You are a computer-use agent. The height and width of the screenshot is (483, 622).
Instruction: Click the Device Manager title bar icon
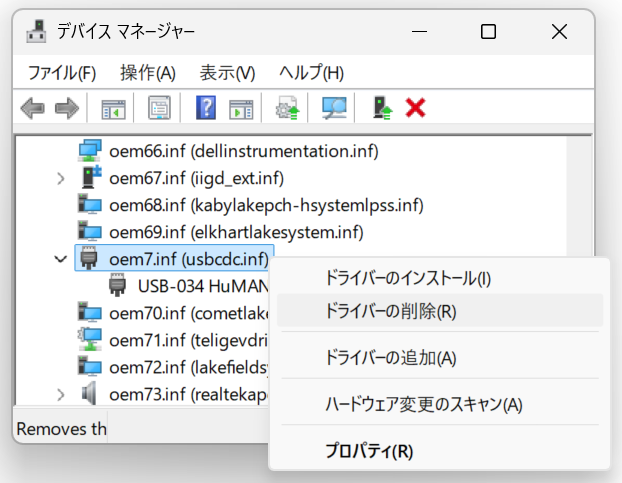coord(36,31)
